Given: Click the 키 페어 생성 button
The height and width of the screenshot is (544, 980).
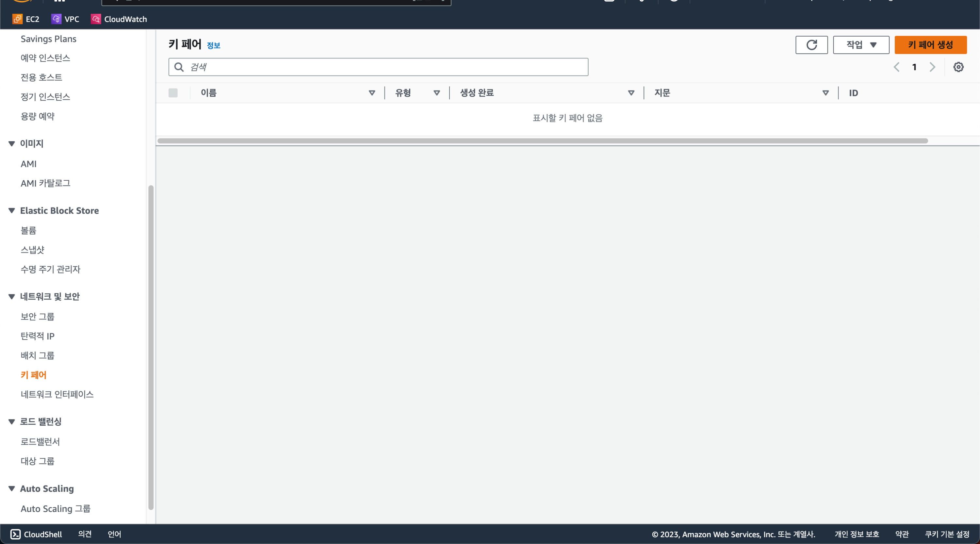Looking at the screenshot, I should 930,45.
